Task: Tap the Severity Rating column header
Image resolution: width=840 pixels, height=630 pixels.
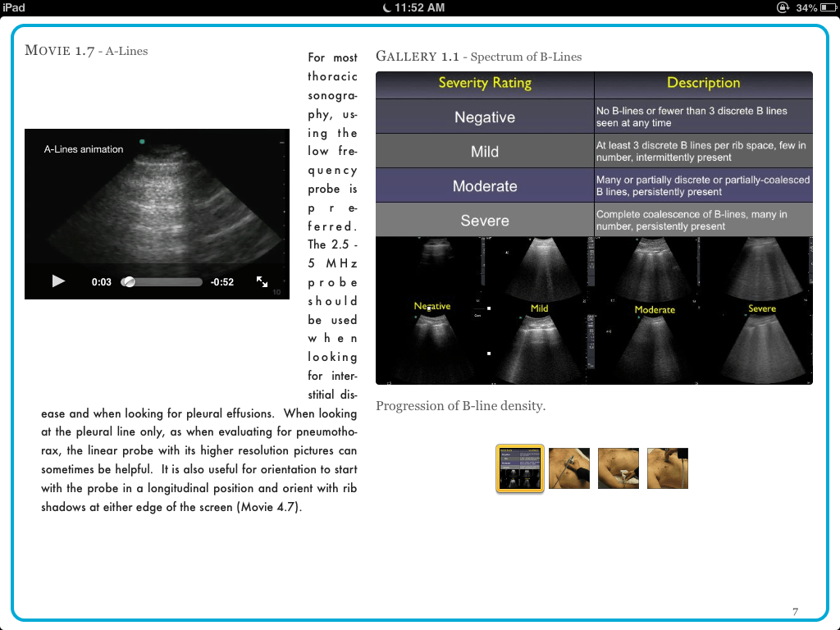Action: (x=485, y=84)
